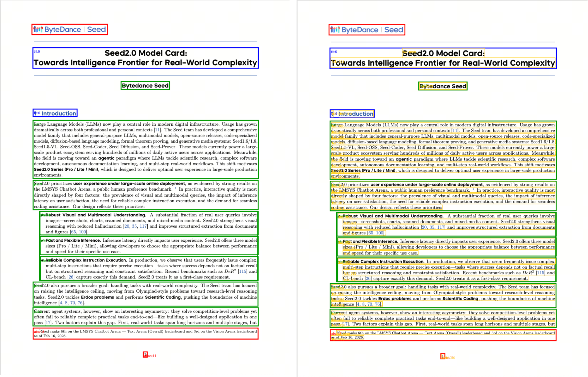Open citation [26] on right page
Viewport: 588px width, 377px height.
coord(368,279)
